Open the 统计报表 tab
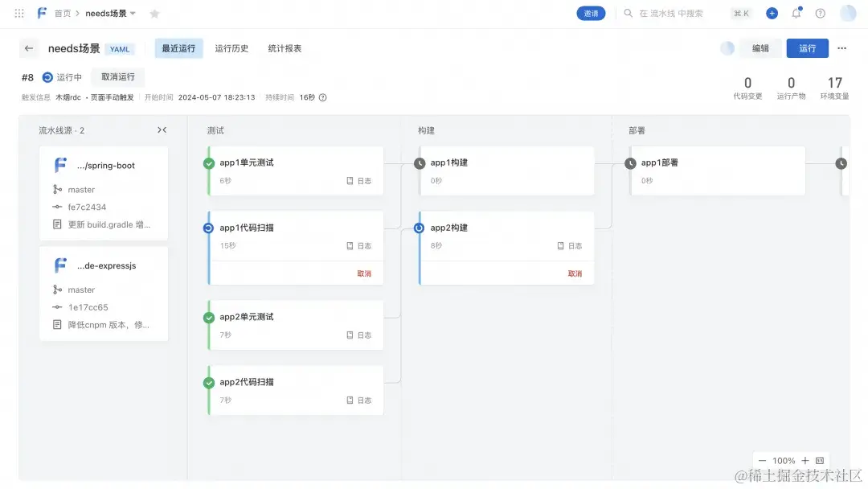Screen dimensions: 868x489 (284, 48)
